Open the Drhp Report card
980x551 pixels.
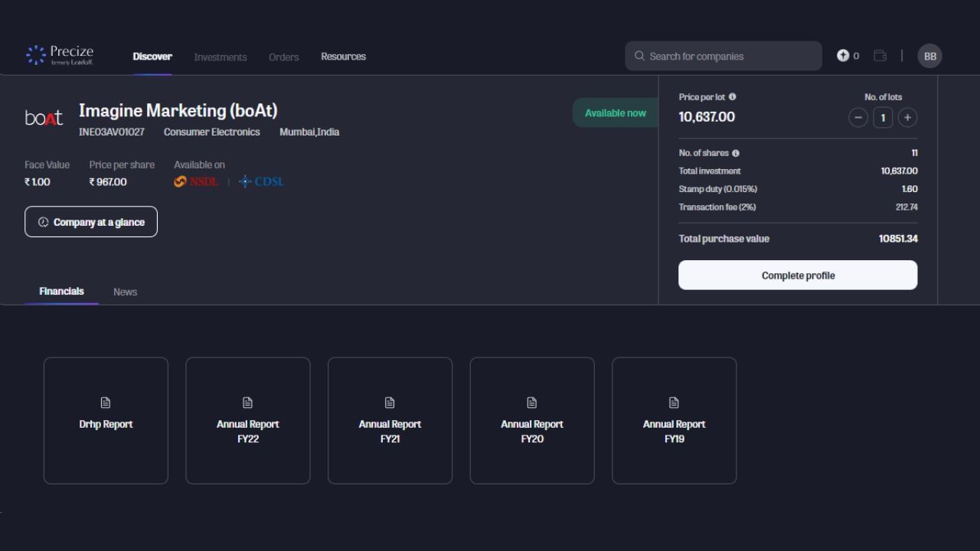tap(106, 420)
